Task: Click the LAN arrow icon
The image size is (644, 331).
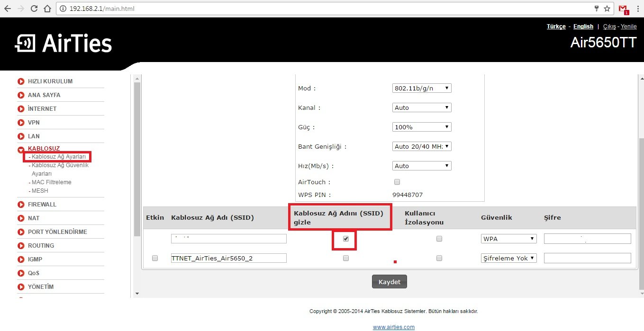Action: 21,136
